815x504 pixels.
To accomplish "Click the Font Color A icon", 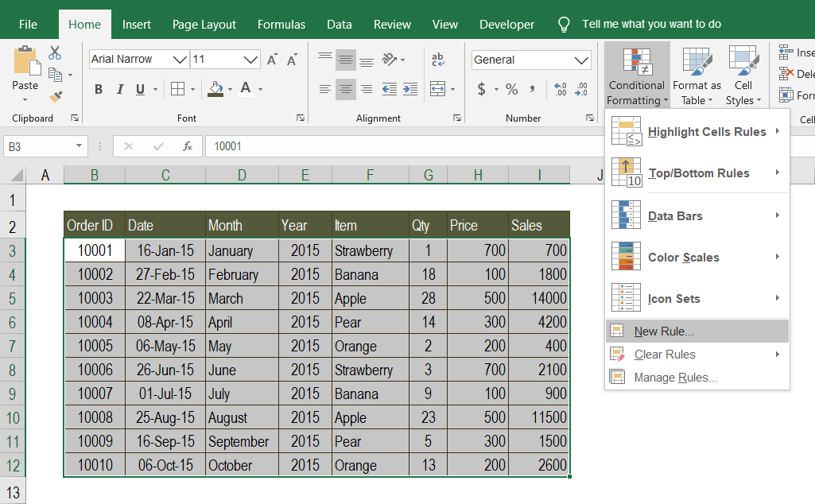I will 246,89.
